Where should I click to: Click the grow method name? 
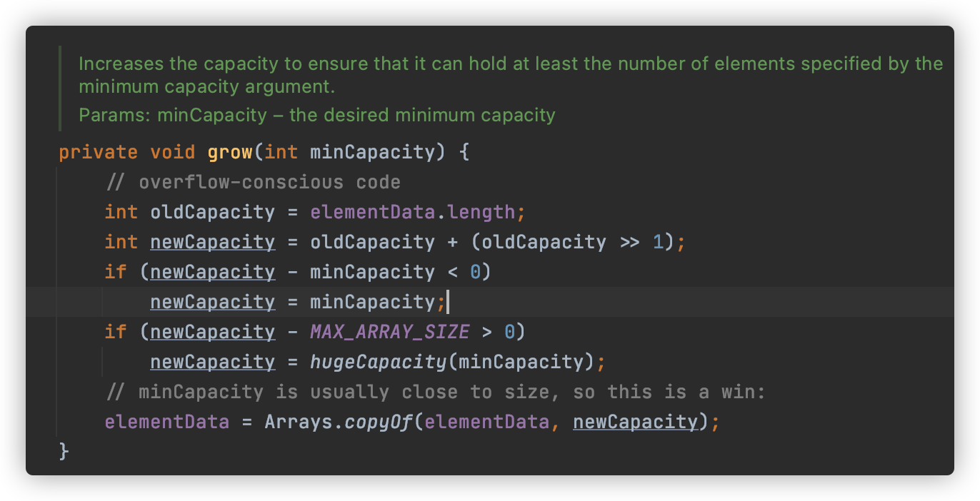[x=230, y=152]
